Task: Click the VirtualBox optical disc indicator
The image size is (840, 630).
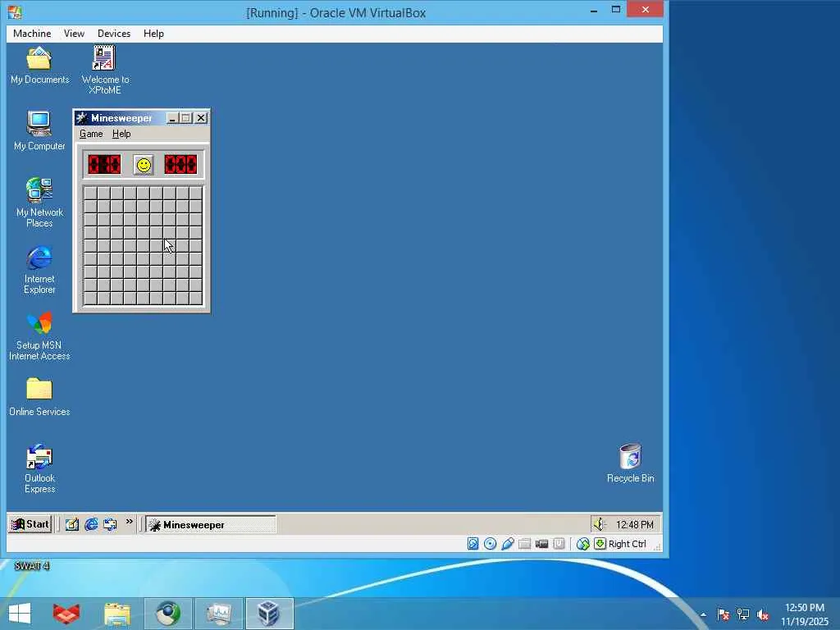Action: (490, 544)
